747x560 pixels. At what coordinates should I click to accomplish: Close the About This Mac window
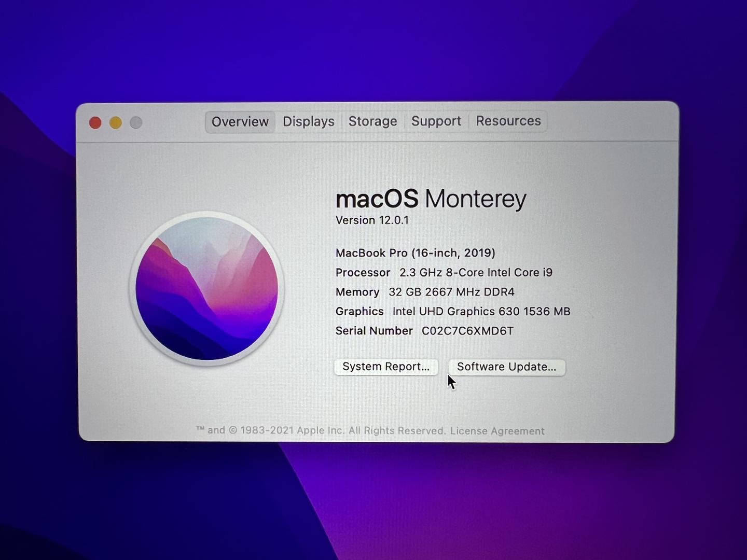tap(95, 123)
